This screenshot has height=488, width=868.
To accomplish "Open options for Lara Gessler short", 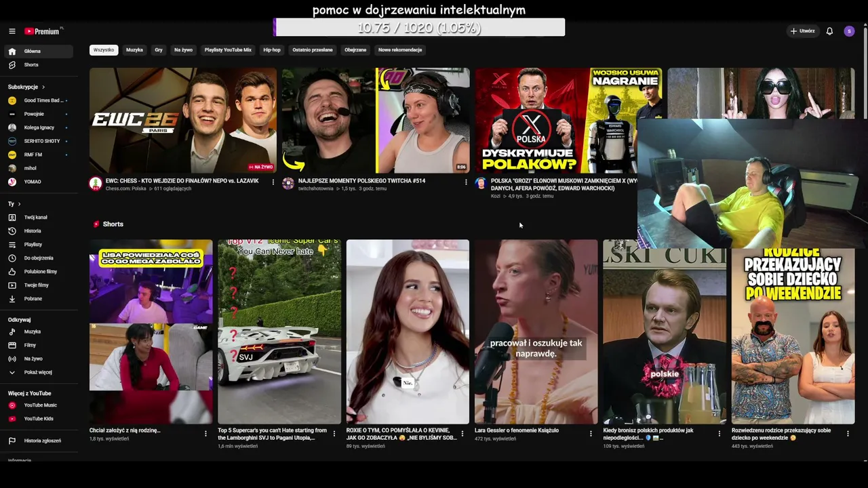I will [591, 434].
